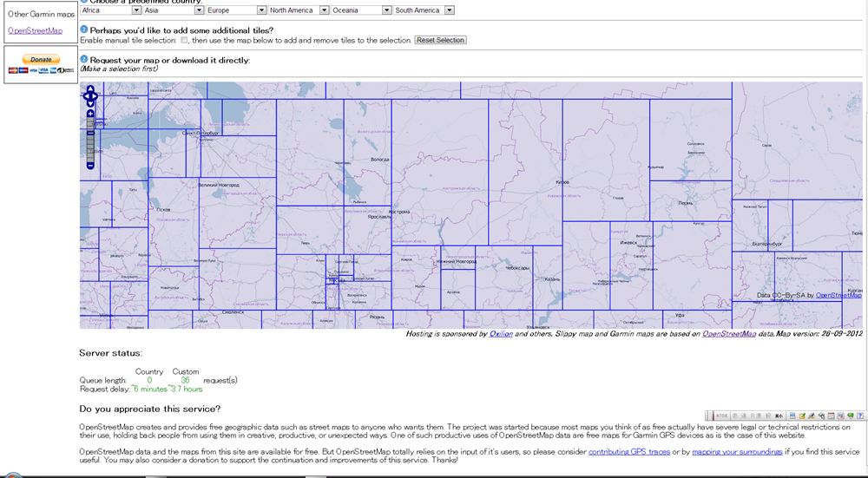Open the Oceania country dropdown
868x478 pixels.
[361, 10]
